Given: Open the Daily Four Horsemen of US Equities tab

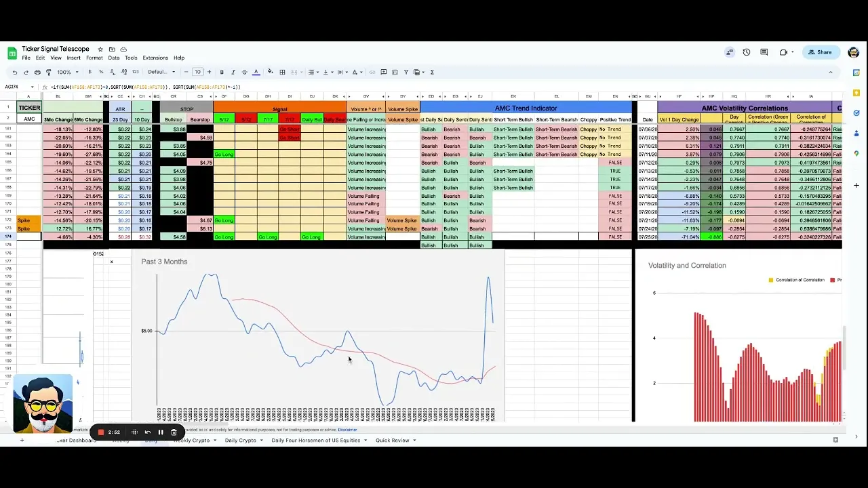Looking at the screenshot, I should coord(316,440).
